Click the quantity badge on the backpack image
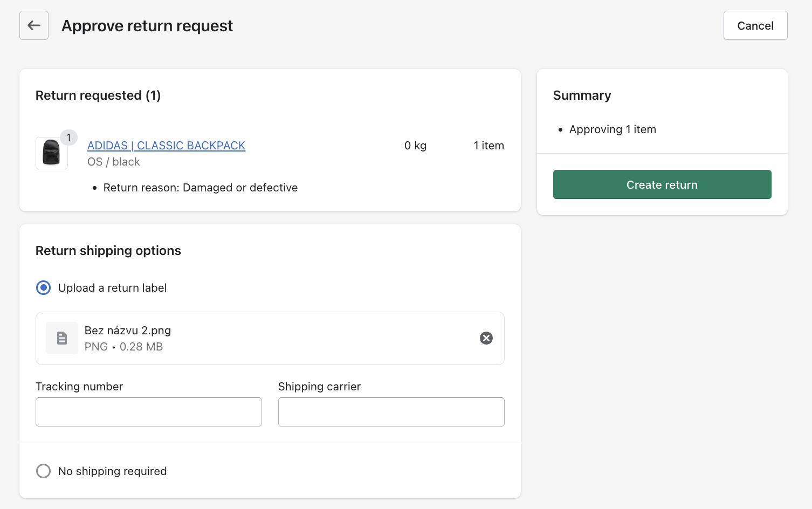The height and width of the screenshot is (509, 812). point(68,137)
